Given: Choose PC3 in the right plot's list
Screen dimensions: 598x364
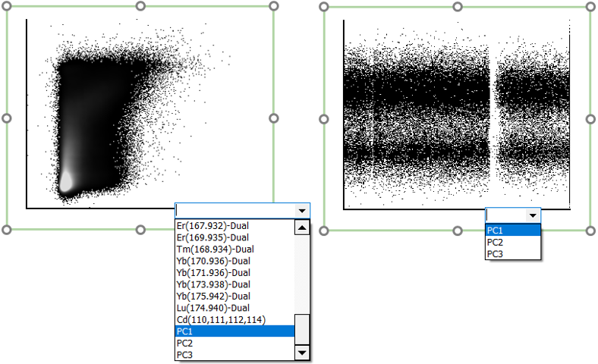Looking at the screenshot, I should 512,253.
